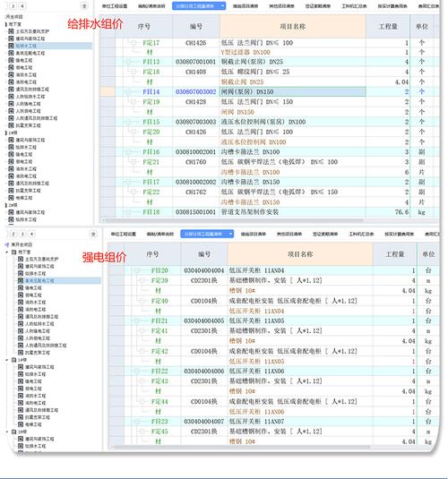The image size is (448, 479).
Task: Click 编号 column header in lower table
Action: (204, 254)
